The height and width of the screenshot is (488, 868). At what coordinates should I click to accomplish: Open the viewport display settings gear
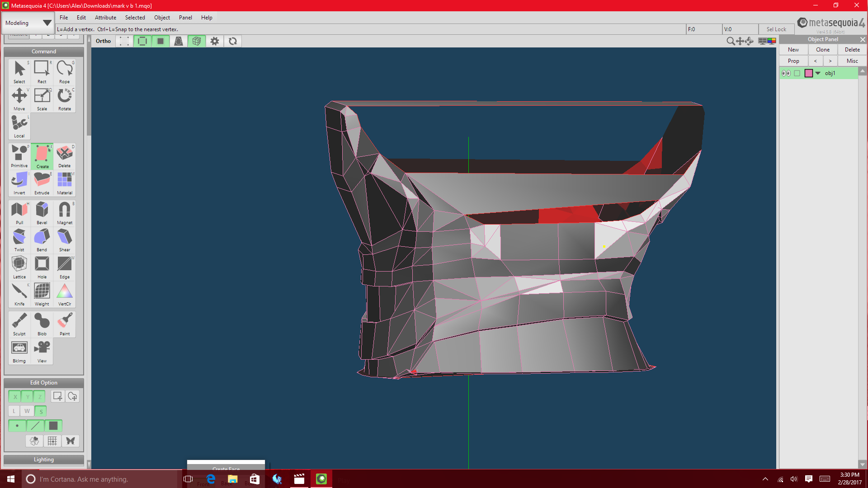pyautogui.click(x=215, y=41)
